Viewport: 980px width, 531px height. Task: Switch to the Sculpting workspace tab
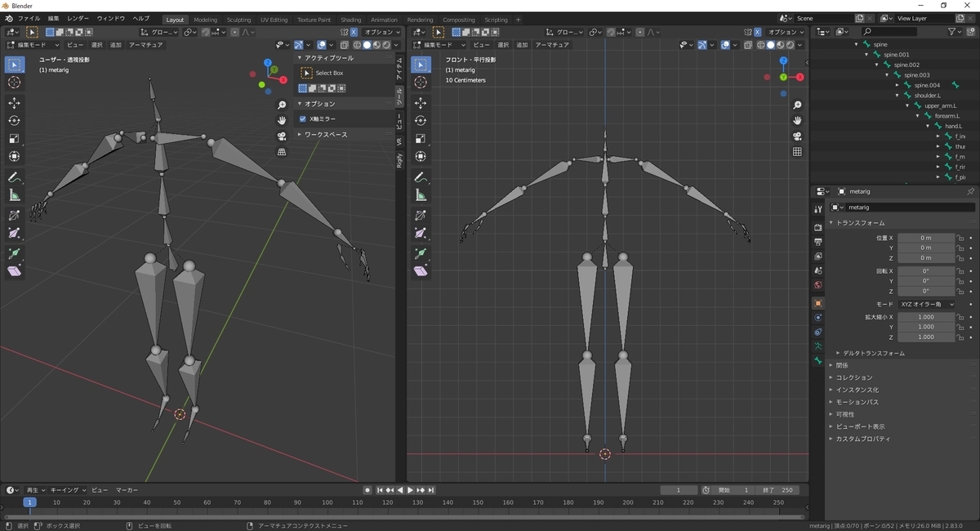(x=238, y=20)
